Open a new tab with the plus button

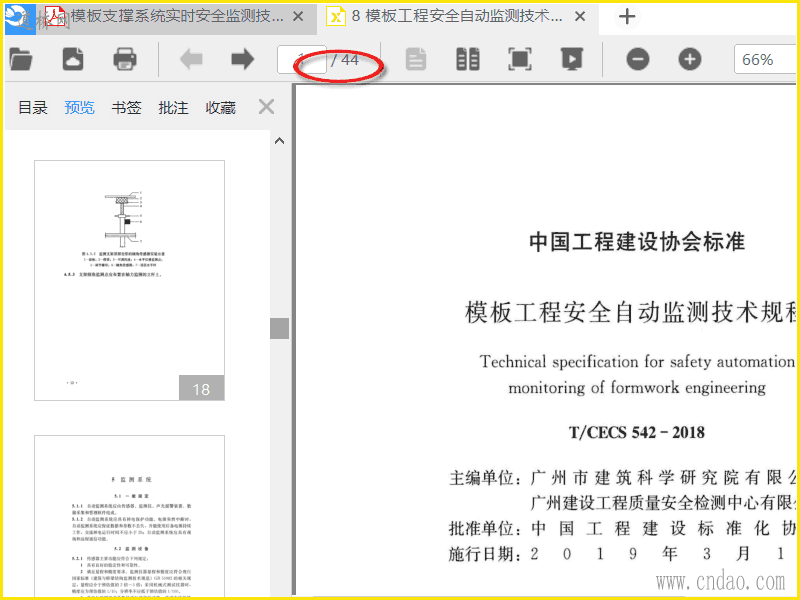(x=627, y=17)
